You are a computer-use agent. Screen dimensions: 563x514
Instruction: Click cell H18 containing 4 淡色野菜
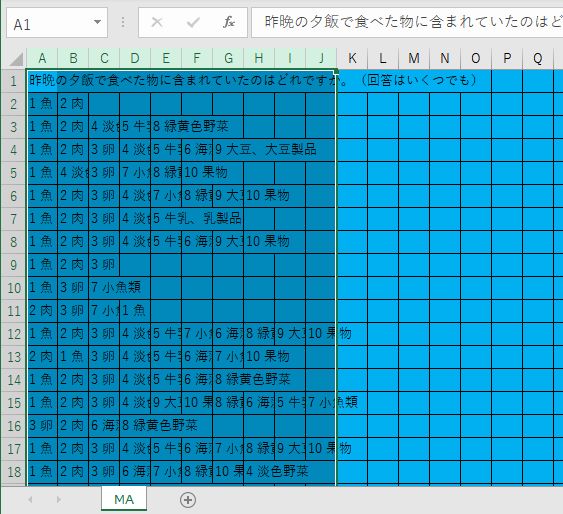tap(259, 472)
